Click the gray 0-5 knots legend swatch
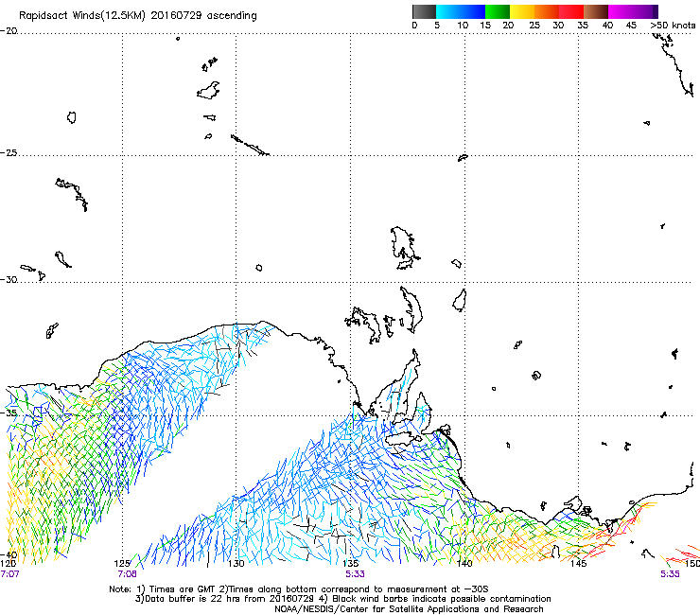 tap(424, 11)
